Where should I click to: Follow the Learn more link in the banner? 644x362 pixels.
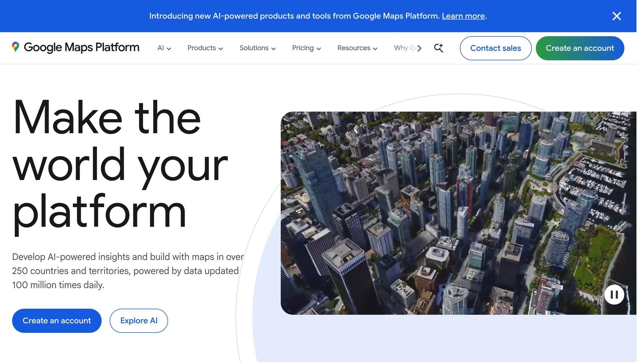tap(463, 16)
